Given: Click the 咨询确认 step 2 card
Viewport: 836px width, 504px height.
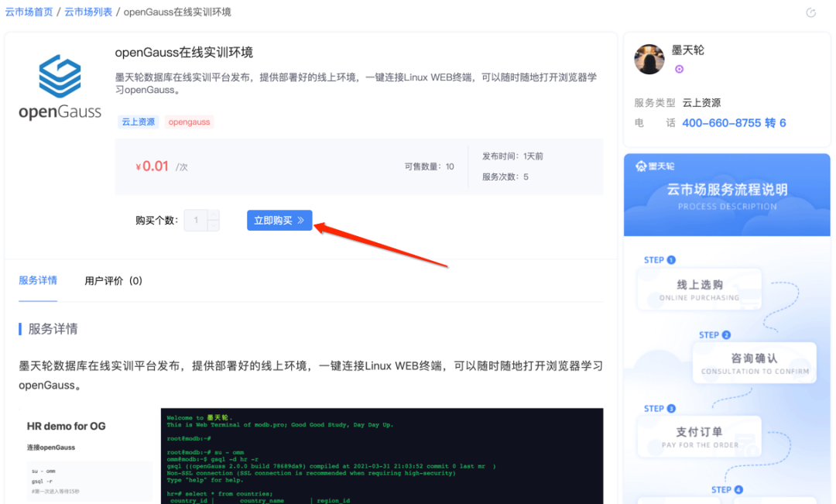Looking at the screenshot, I should coord(755,363).
